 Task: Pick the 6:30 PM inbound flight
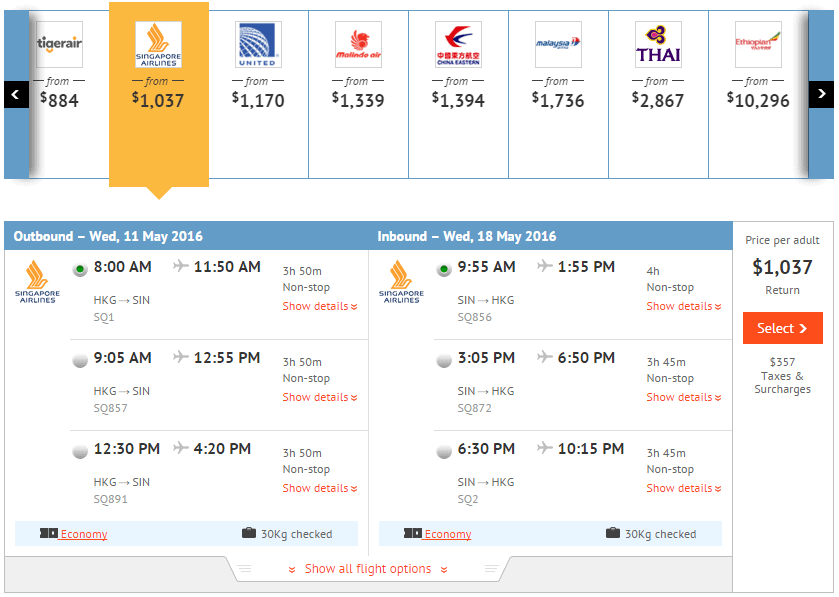tap(444, 452)
